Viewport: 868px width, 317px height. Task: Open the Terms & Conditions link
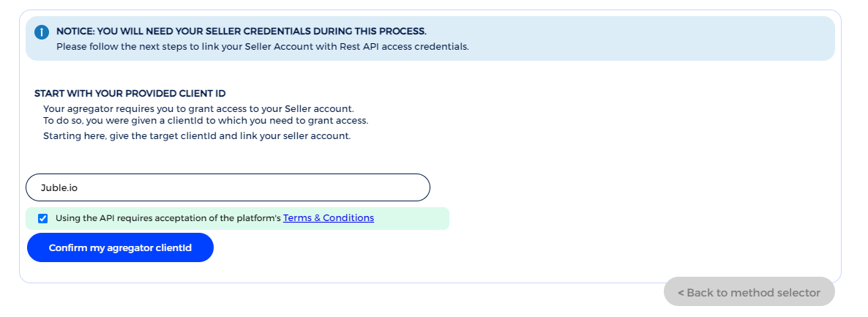coord(329,218)
